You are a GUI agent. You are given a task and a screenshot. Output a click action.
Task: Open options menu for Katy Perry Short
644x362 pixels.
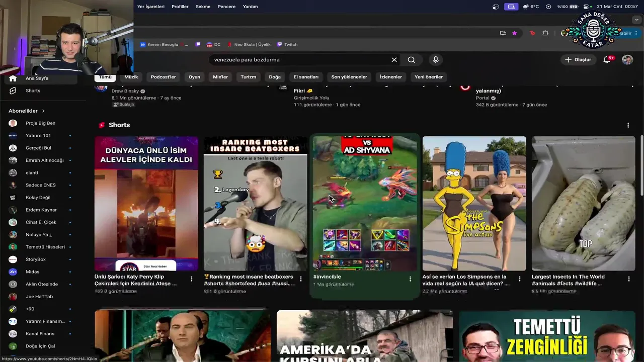click(x=191, y=279)
